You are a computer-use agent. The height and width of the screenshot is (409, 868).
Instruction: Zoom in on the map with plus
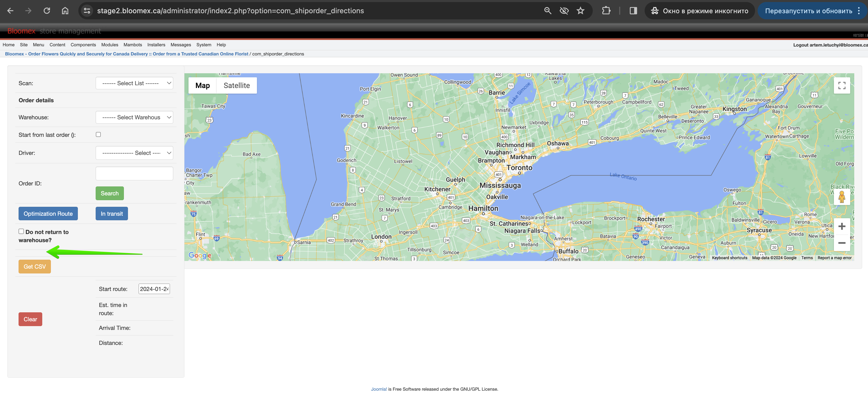click(x=842, y=226)
